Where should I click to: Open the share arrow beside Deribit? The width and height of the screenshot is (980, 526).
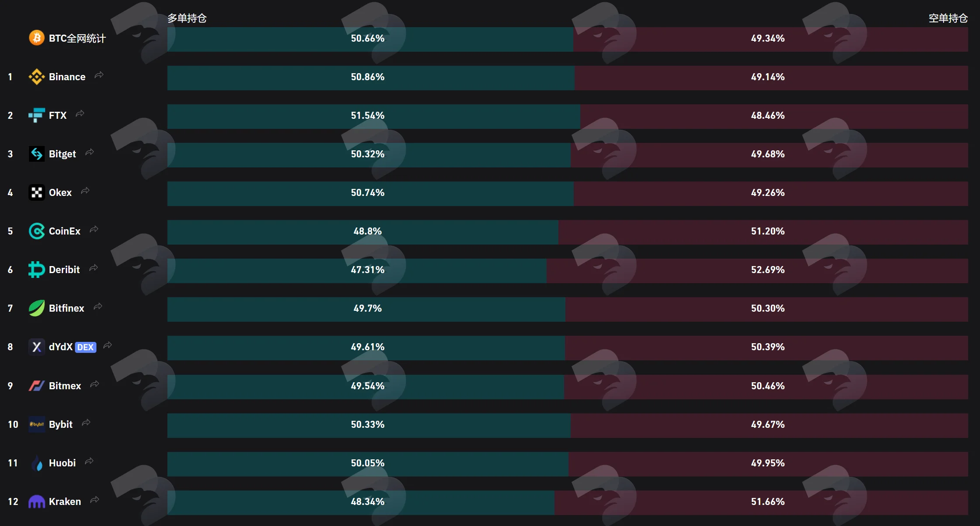pos(93,268)
